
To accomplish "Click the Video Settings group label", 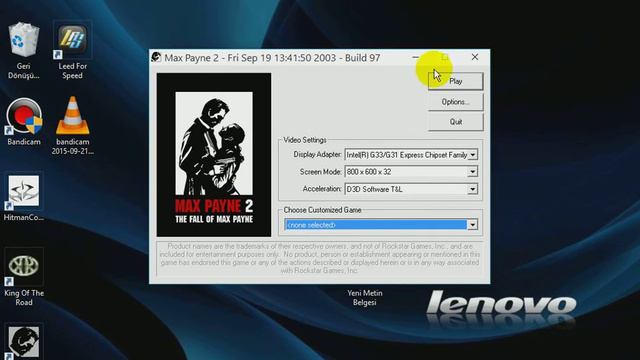I will (x=305, y=140).
